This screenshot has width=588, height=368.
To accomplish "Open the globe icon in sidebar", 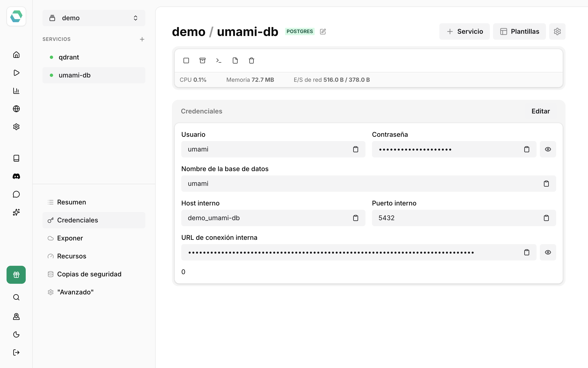I will (x=16, y=109).
